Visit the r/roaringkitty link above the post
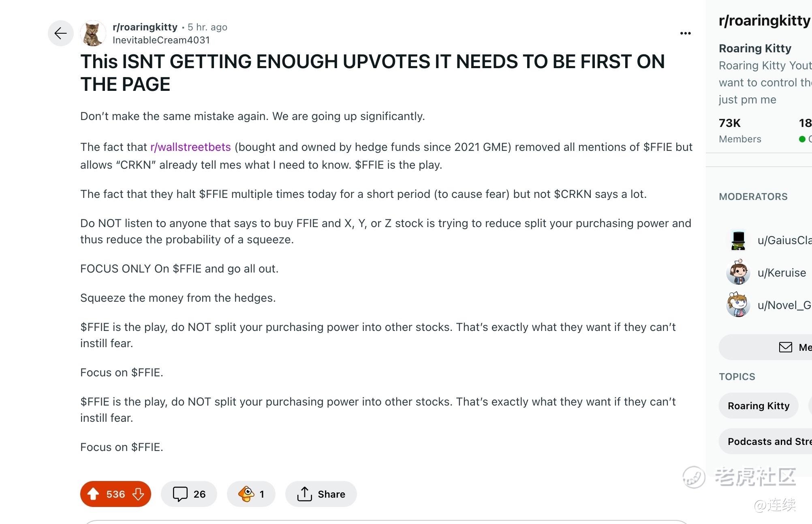 point(145,27)
